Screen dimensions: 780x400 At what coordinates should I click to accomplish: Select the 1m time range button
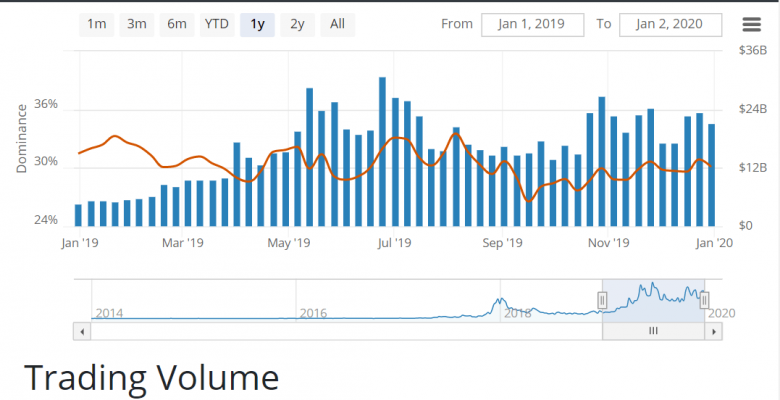coord(97,24)
